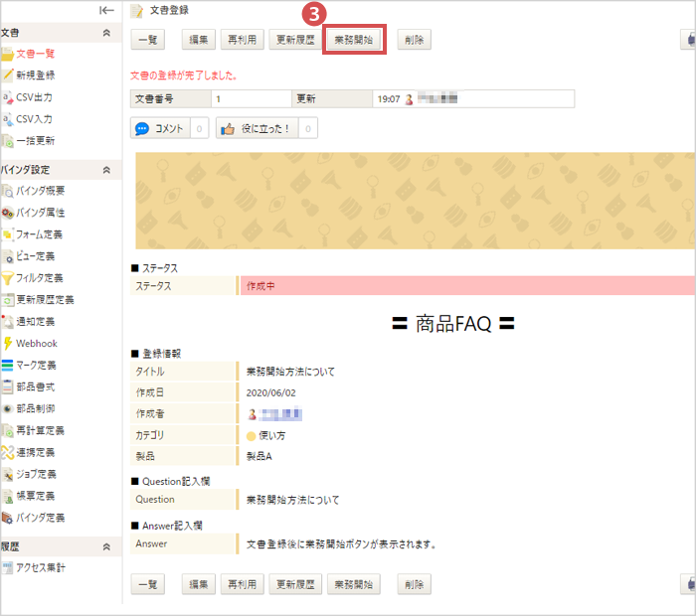Click the タイトル value text
Screen dimensions: 696x616
pyautogui.click(x=290, y=372)
